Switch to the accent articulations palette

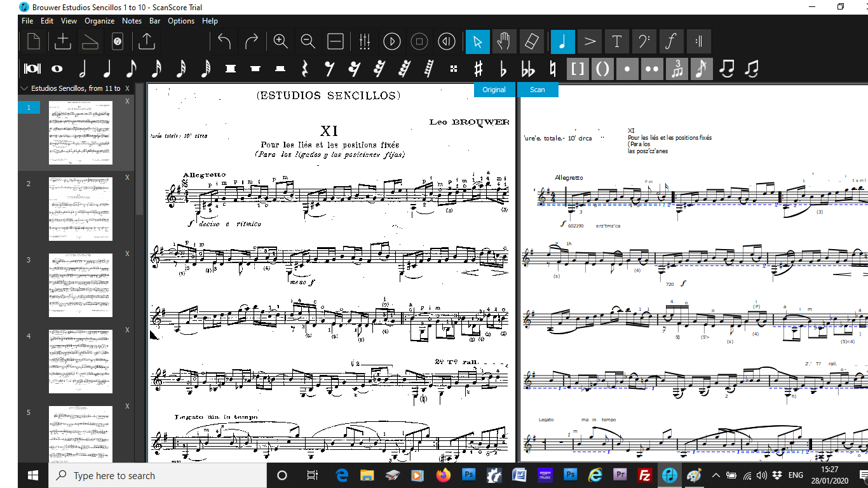[590, 42]
